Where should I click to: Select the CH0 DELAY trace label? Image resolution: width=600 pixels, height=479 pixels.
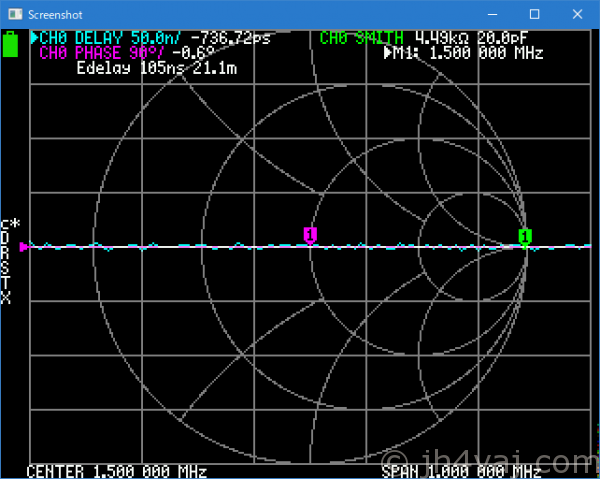(92, 38)
